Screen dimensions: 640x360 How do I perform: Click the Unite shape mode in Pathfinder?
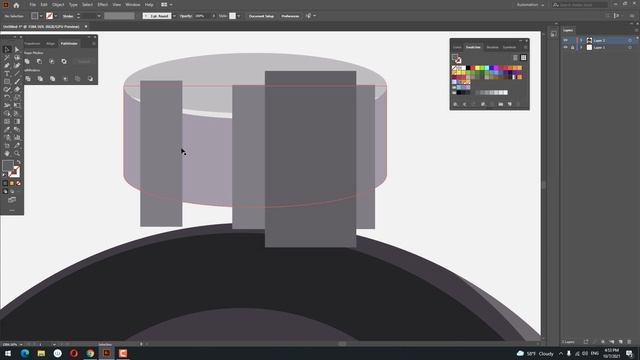pos(27,61)
